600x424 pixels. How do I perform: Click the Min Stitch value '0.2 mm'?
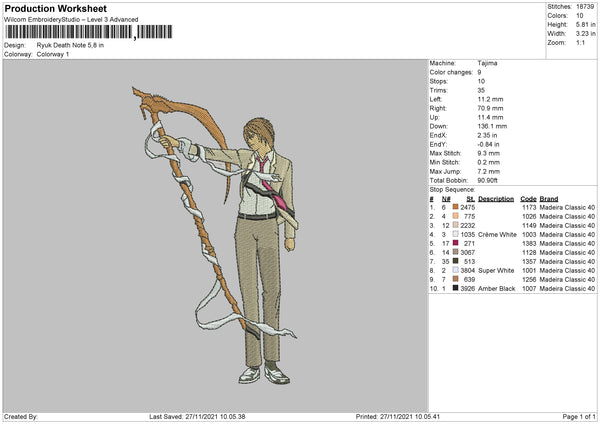tap(489, 163)
